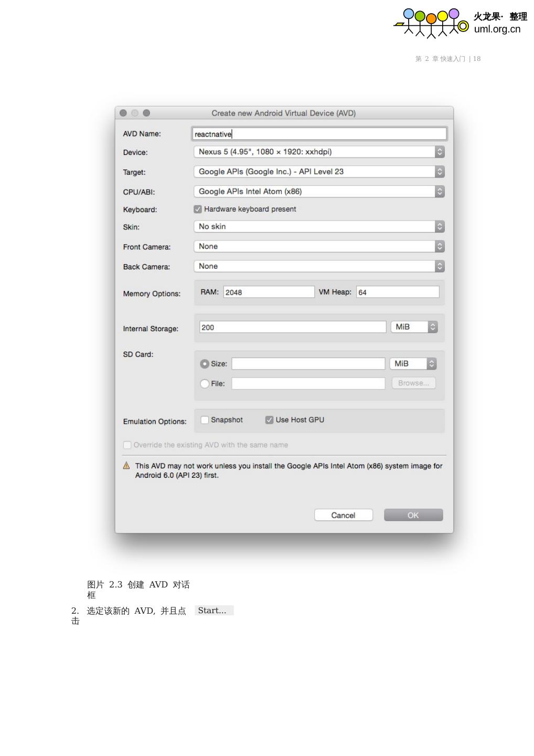Click the Cancel button

tap(344, 515)
